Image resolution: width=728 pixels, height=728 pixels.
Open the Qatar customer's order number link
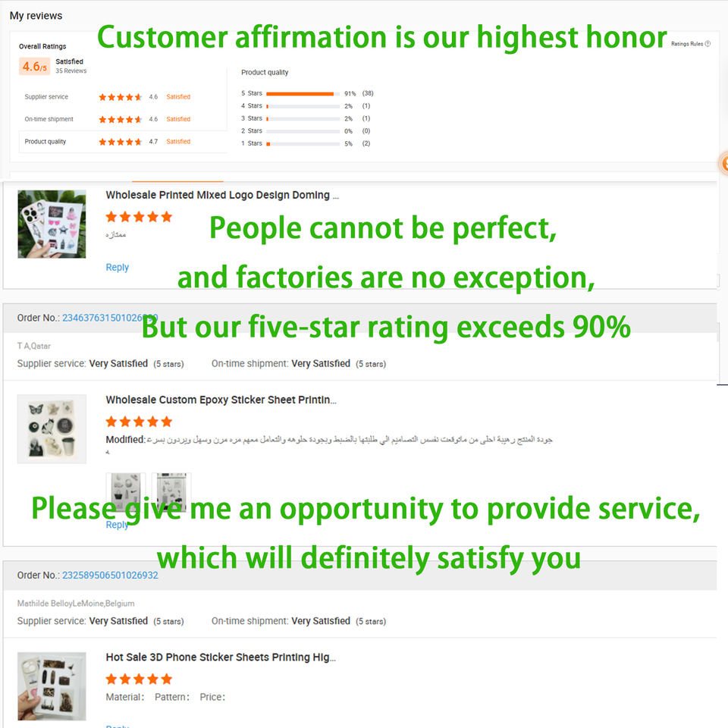pos(110,318)
